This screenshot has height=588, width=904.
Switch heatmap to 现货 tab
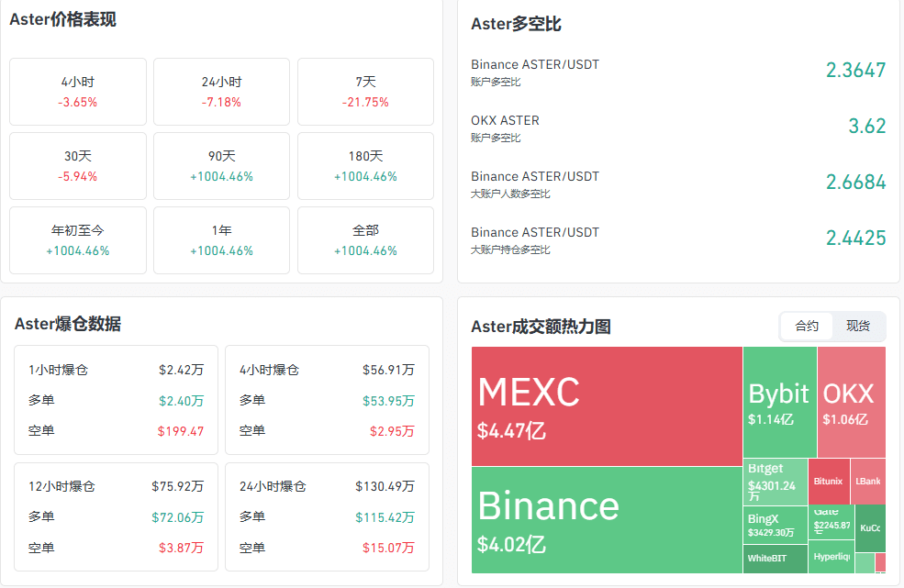point(858,327)
